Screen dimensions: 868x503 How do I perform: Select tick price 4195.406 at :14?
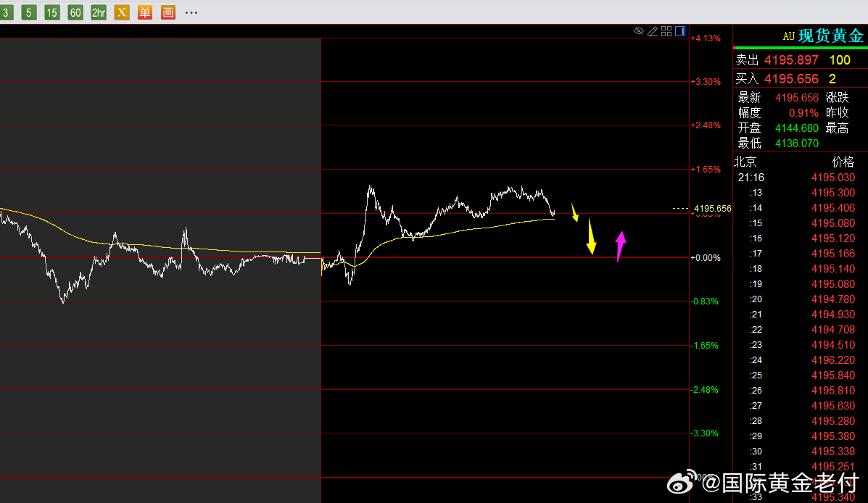point(833,208)
